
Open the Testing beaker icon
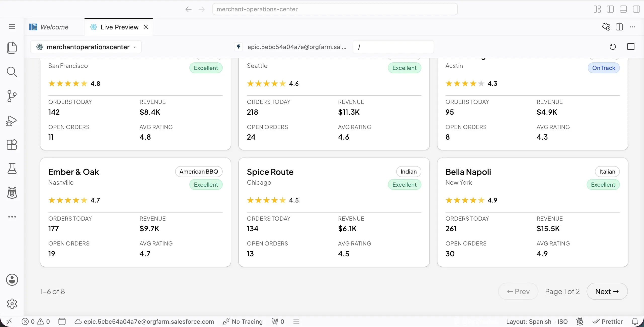12,169
